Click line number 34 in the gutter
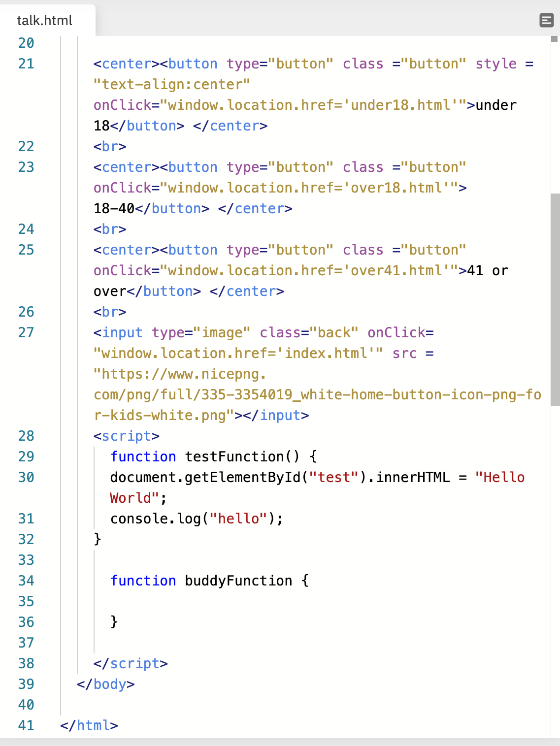 (x=26, y=581)
